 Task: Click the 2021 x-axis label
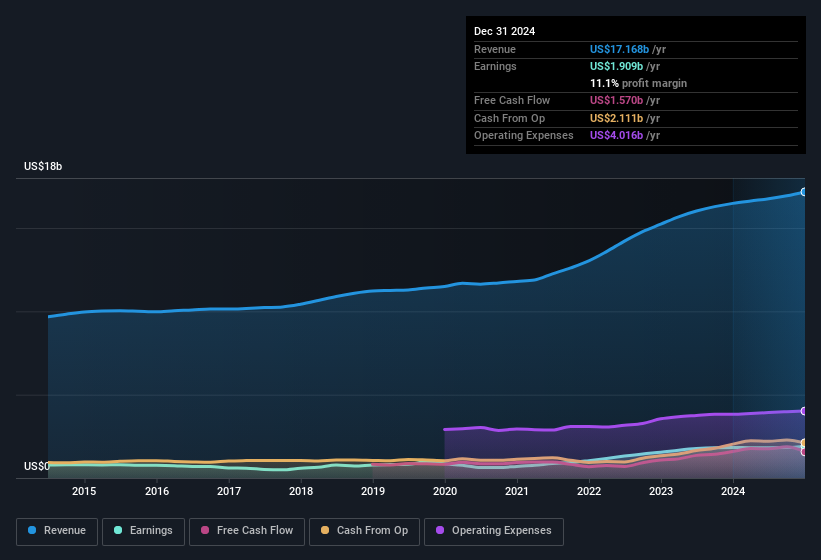click(x=517, y=491)
